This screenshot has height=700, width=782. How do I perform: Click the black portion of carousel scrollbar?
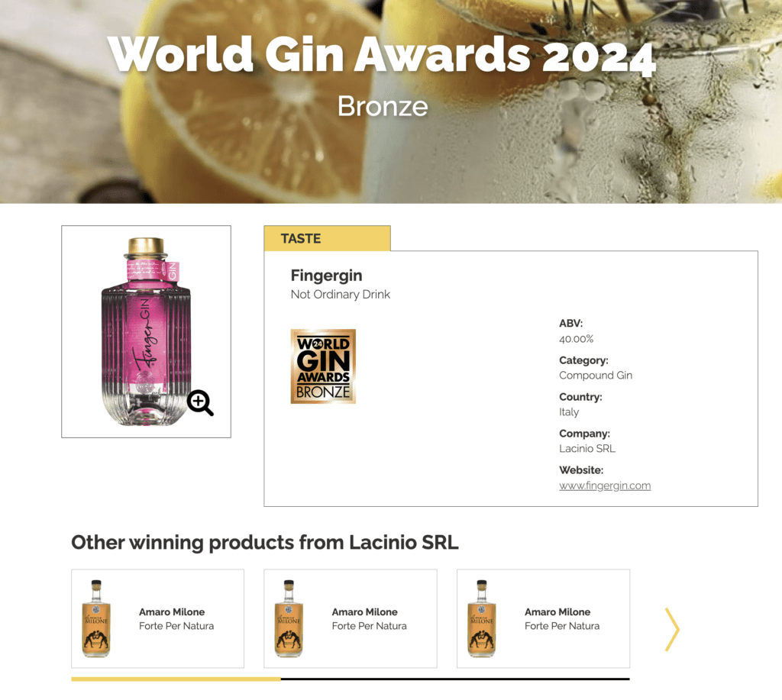click(x=455, y=679)
